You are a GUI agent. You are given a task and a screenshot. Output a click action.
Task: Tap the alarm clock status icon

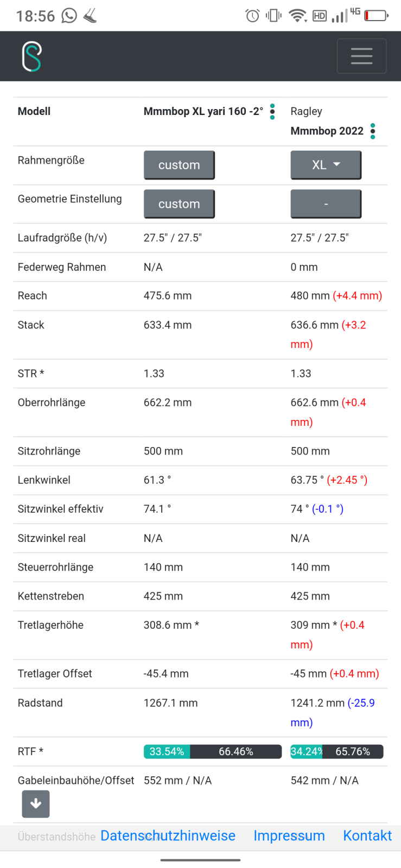[x=252, y=16]
